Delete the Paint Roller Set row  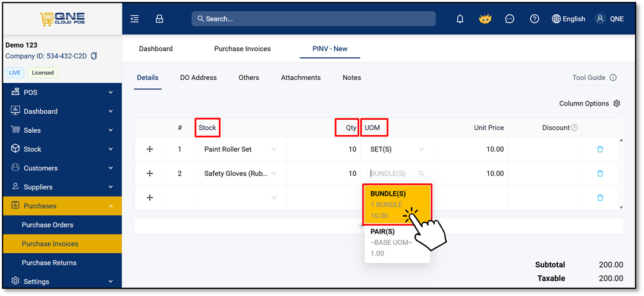600,149
